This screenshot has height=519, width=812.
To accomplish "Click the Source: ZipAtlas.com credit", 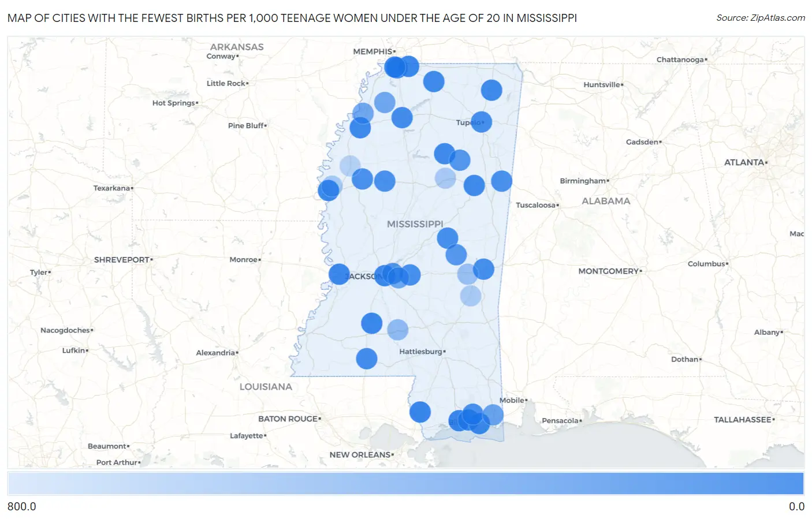I will point(761,18).
